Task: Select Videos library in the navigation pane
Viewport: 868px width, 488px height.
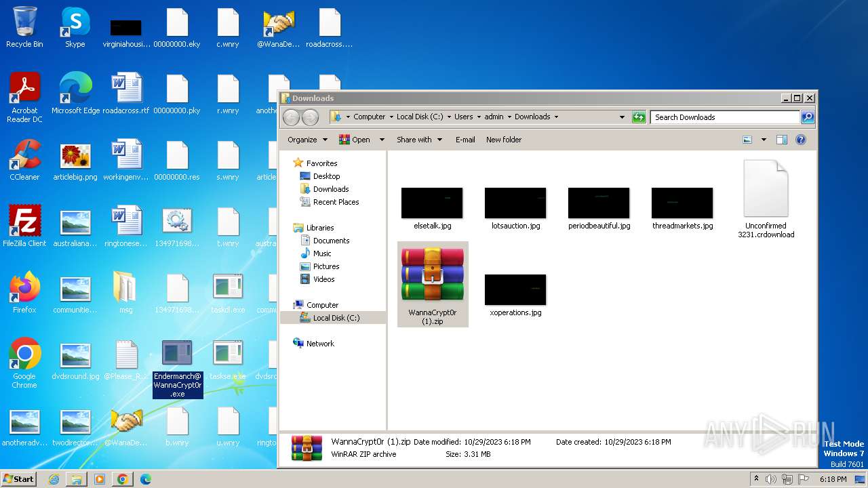Action: tap(323, 279)
